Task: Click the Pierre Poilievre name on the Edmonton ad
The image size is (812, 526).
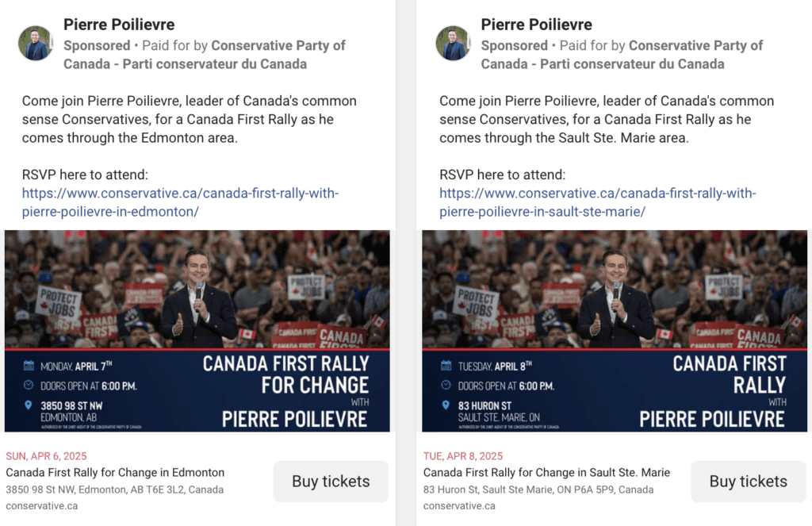Action: coord(119,25)
